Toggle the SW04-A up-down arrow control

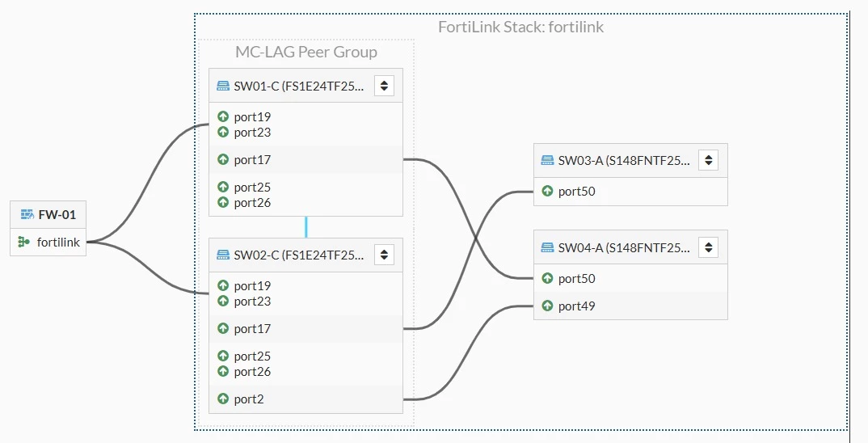pyautogui.click(x=709, y=247)
